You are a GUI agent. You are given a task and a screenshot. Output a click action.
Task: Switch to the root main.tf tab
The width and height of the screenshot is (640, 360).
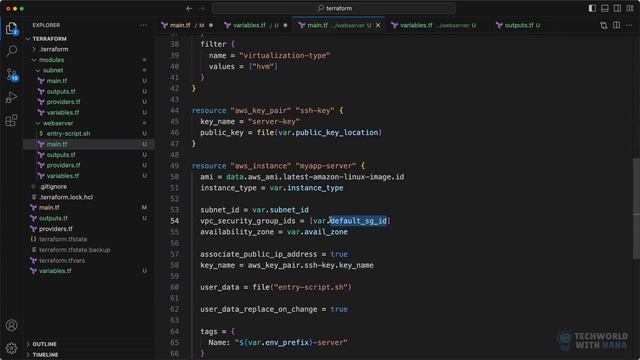(x=187, y=25)
